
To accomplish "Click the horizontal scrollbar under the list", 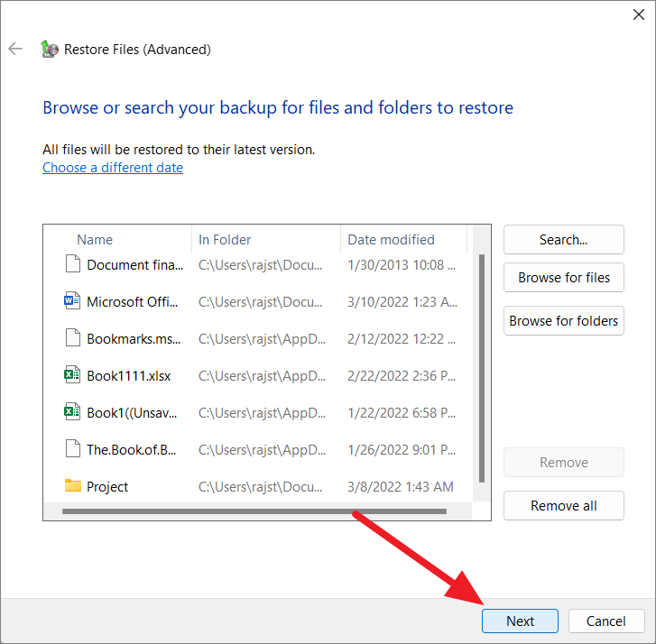I will [x=254, y=511].
